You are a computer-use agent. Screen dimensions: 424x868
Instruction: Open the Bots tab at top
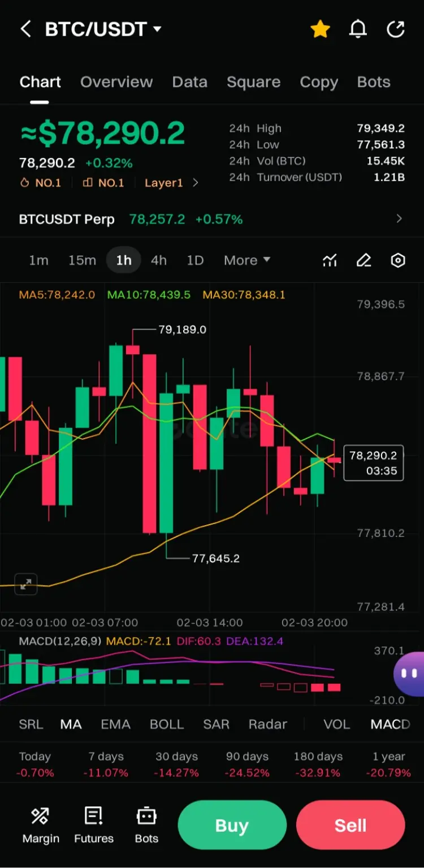pyautogui.click(x=374, y=82)
